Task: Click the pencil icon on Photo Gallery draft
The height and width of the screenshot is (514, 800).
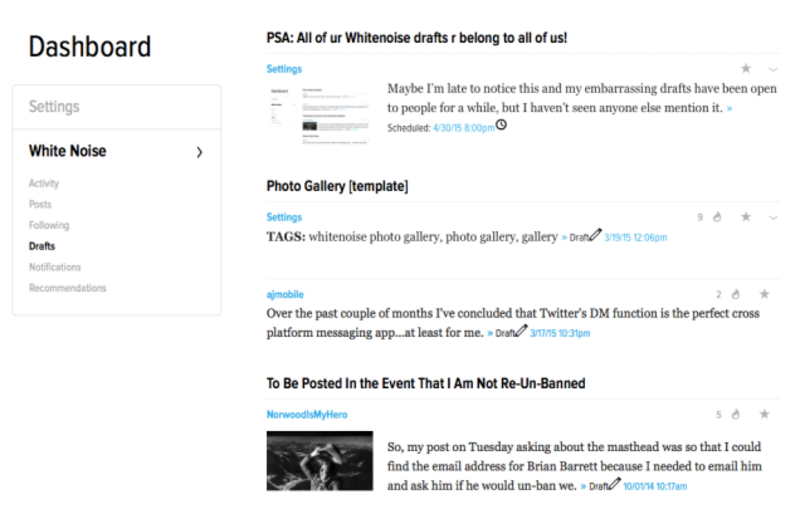Action: [x=595, y=236]
